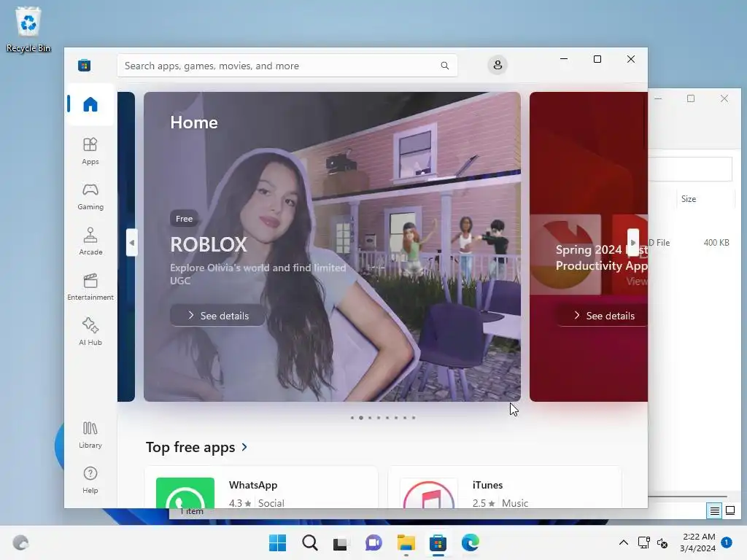The width and height of the screenshot is (747, 560).
Task: Click the iTunes app icon
Action: tap(429, 493)
